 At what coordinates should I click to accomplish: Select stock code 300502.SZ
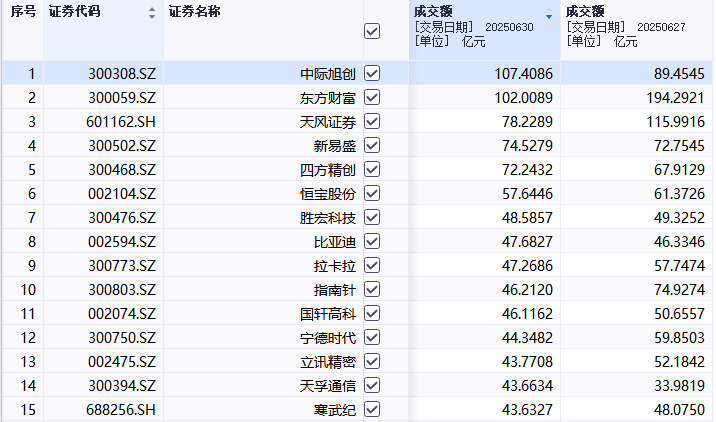pos(122,146)
